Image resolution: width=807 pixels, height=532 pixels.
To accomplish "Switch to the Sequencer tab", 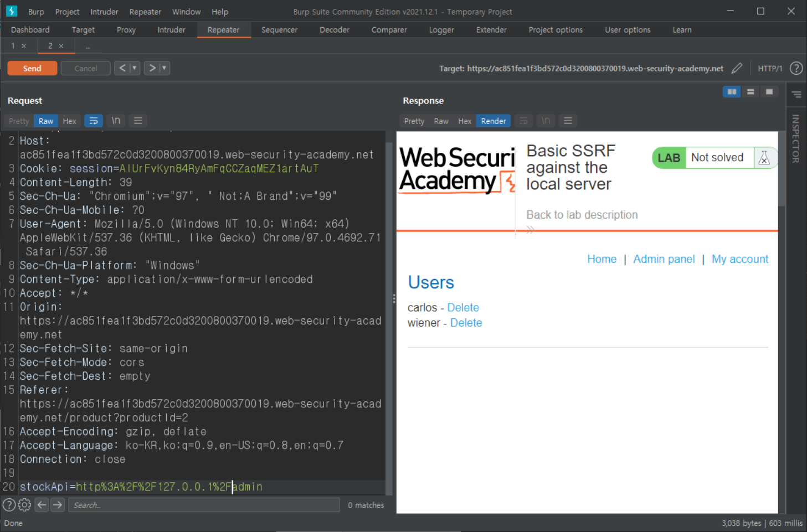I will point(280,30).
